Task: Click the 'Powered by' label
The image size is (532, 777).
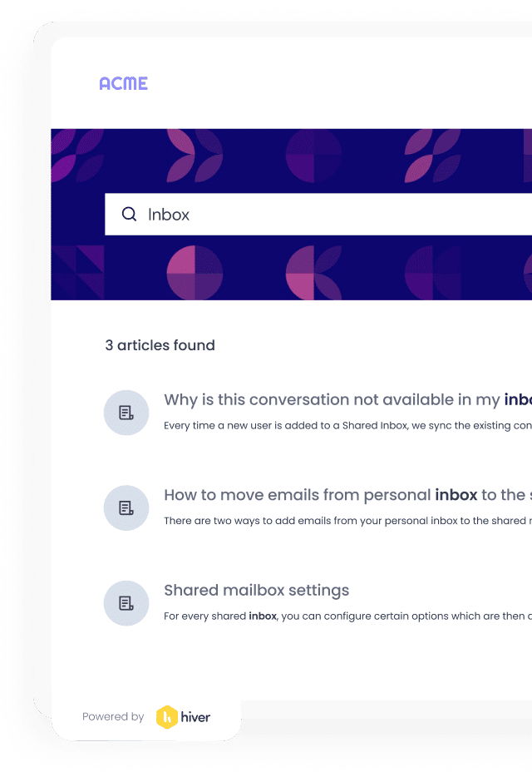Action: [x=113, y=716]
